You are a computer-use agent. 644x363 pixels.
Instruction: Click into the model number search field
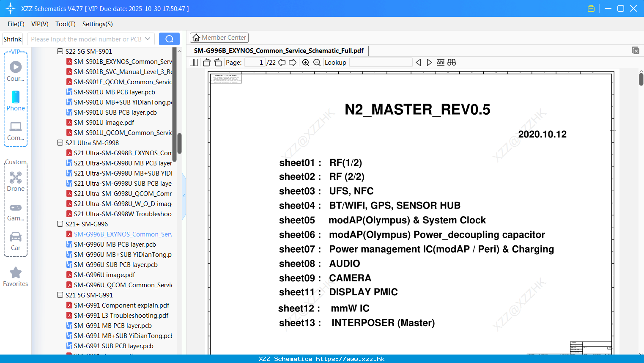(86, 39)
